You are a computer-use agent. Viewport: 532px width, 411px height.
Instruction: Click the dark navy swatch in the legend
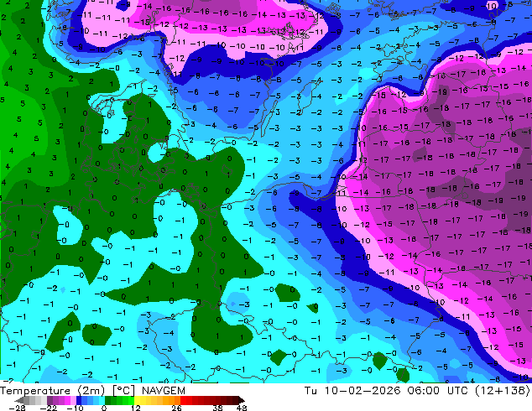[79, 400]
